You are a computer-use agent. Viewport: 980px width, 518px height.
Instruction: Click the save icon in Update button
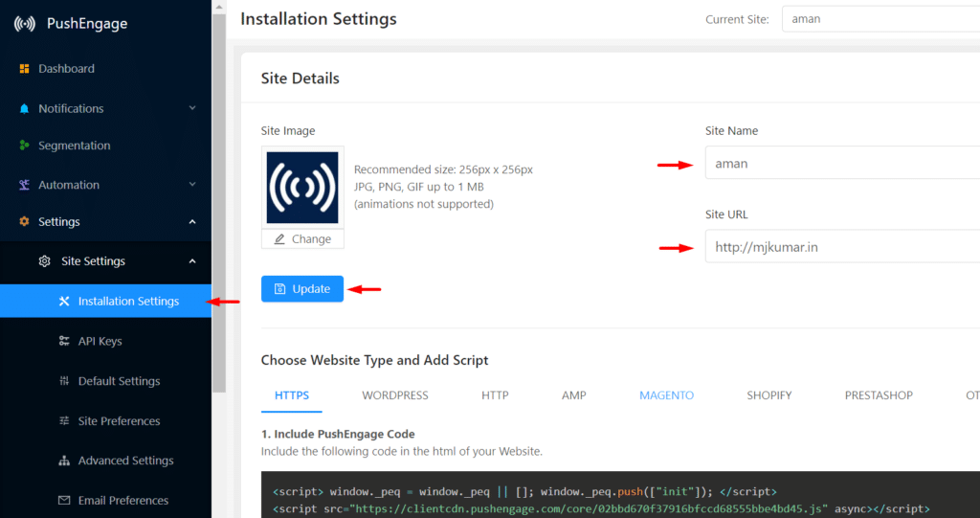[280, 289]
